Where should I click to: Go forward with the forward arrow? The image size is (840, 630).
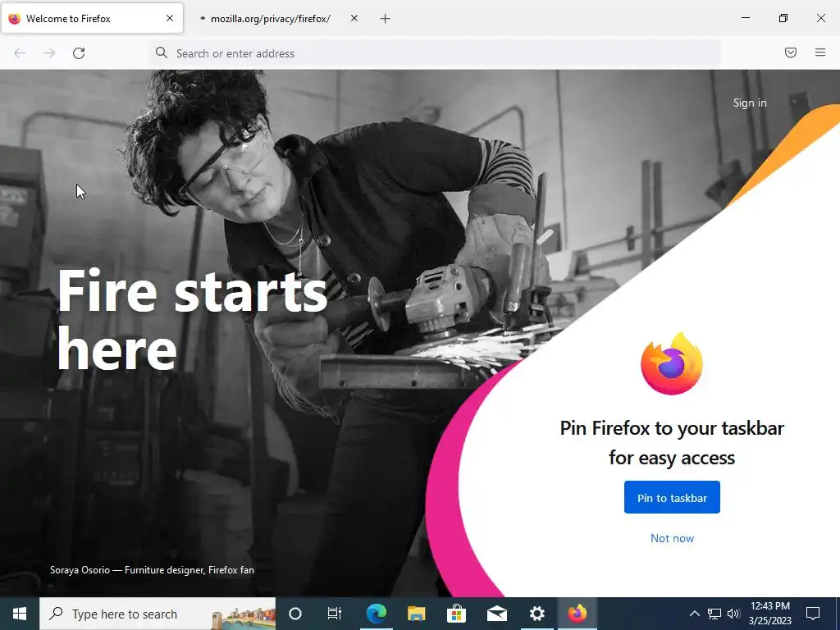(x=49, y=53)
